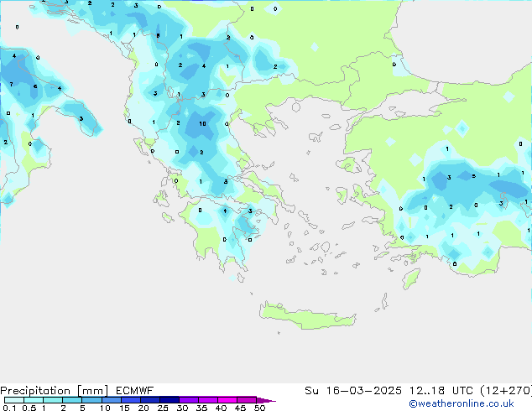Choose the 25–30 mm dark blue swatch
Screen dimensions: 532x411
[x=169, y=400]
